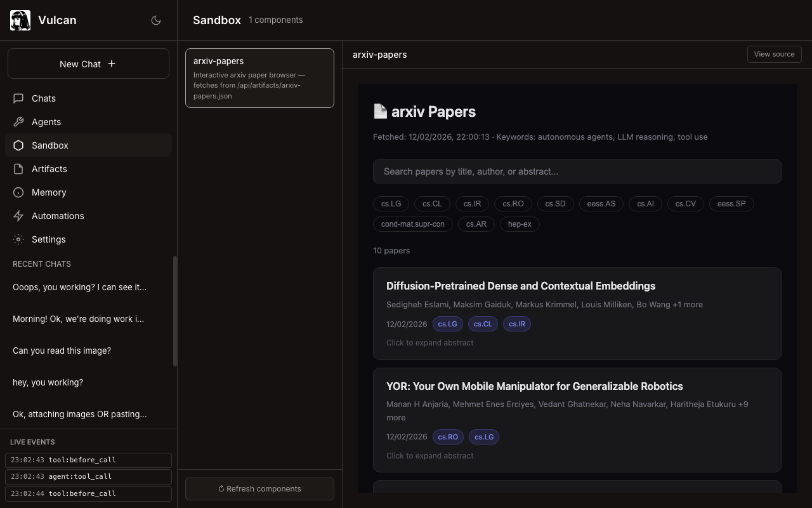Click View source button

(774, 55)
